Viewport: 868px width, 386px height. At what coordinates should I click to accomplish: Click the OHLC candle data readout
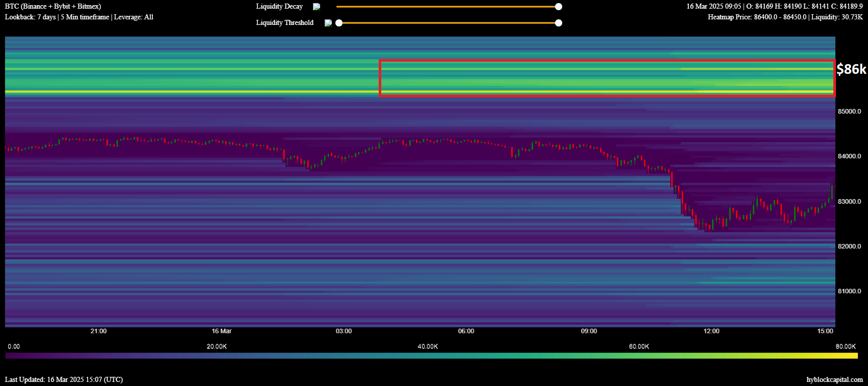tap(774, 7)
